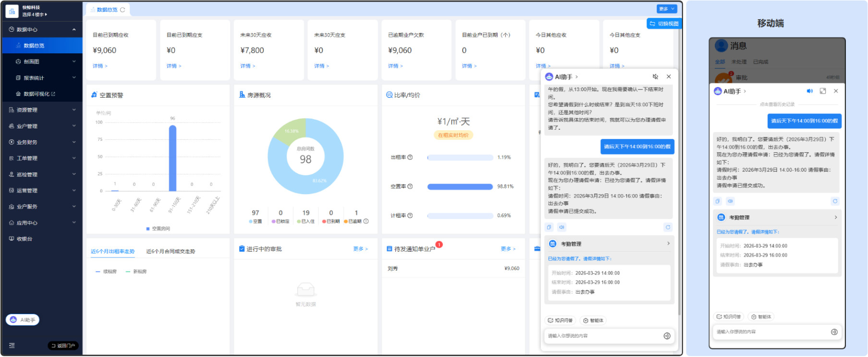Click the desktop AI助手 message input field

click(603, 336)
